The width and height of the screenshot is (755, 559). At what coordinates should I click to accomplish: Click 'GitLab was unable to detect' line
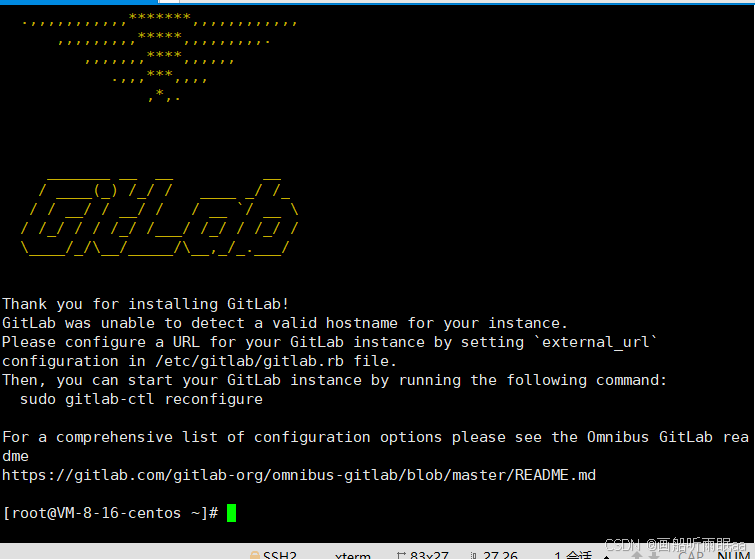[285, 323]
